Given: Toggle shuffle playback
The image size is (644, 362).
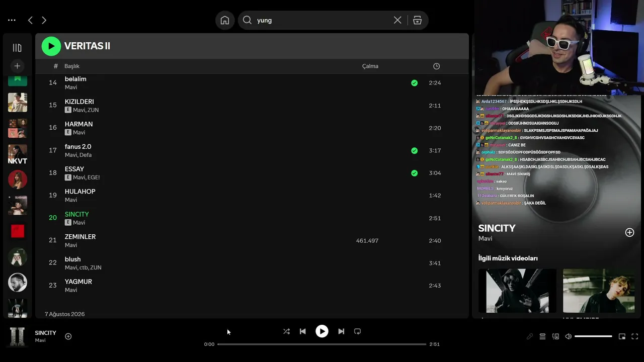Looking at the screenshot, I should (x=286, y=331).
